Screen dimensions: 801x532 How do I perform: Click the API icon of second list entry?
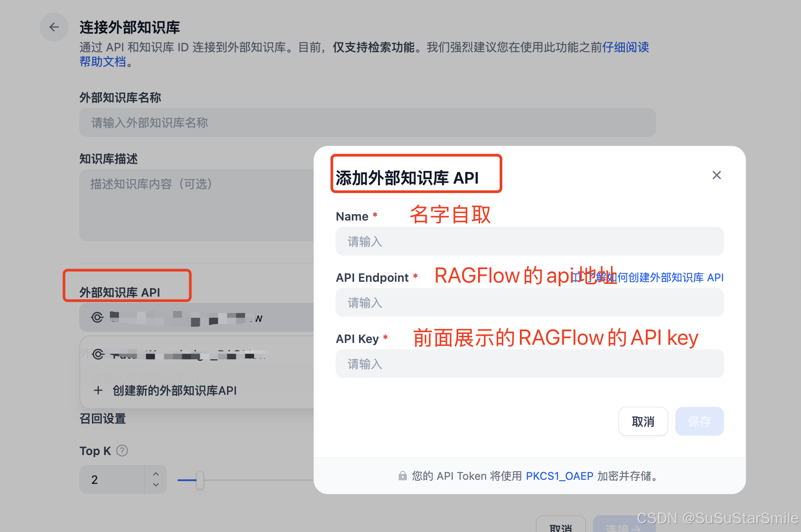[x=98, y=354]
